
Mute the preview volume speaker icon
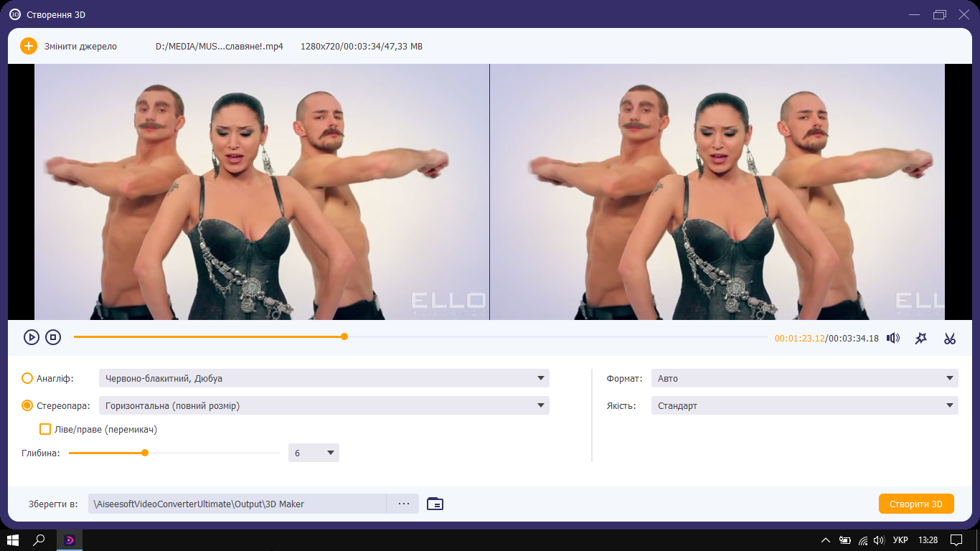click(893, 338)
